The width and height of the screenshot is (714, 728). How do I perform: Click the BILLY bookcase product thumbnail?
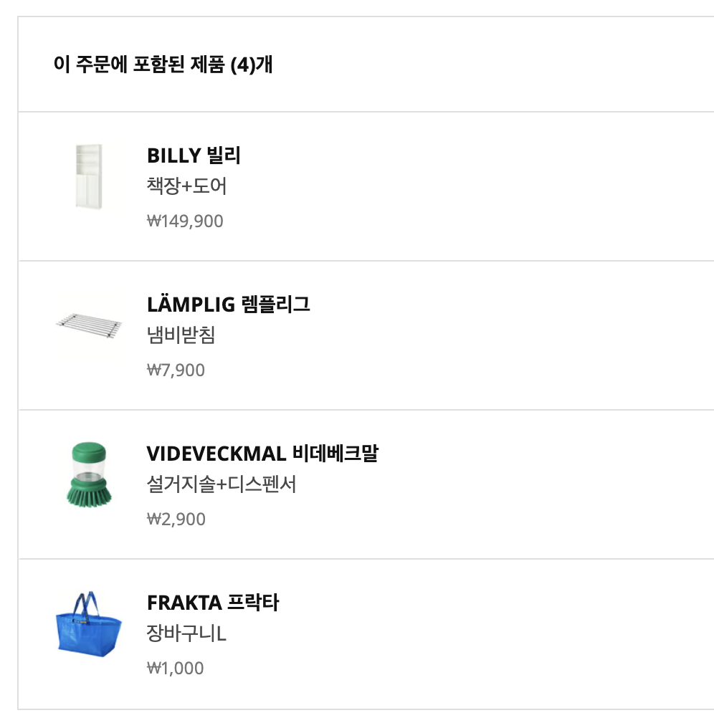pos(89,177)
